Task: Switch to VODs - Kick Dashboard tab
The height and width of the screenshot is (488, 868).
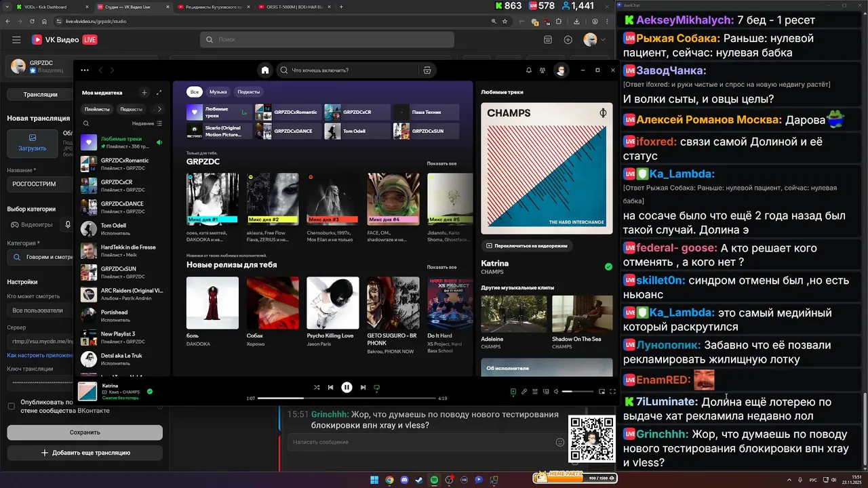Action: (51, 7)
